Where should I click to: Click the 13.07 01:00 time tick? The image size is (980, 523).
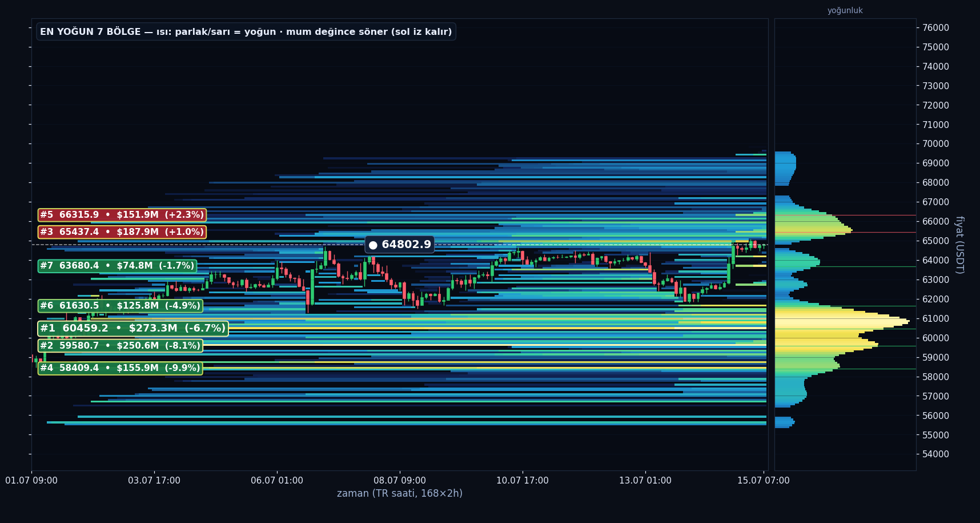(645, 481)
